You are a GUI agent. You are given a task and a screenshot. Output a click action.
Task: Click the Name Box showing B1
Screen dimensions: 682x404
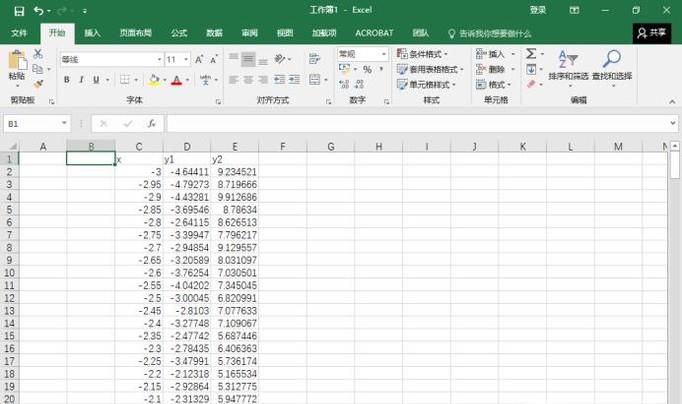[x=37, y=124]
